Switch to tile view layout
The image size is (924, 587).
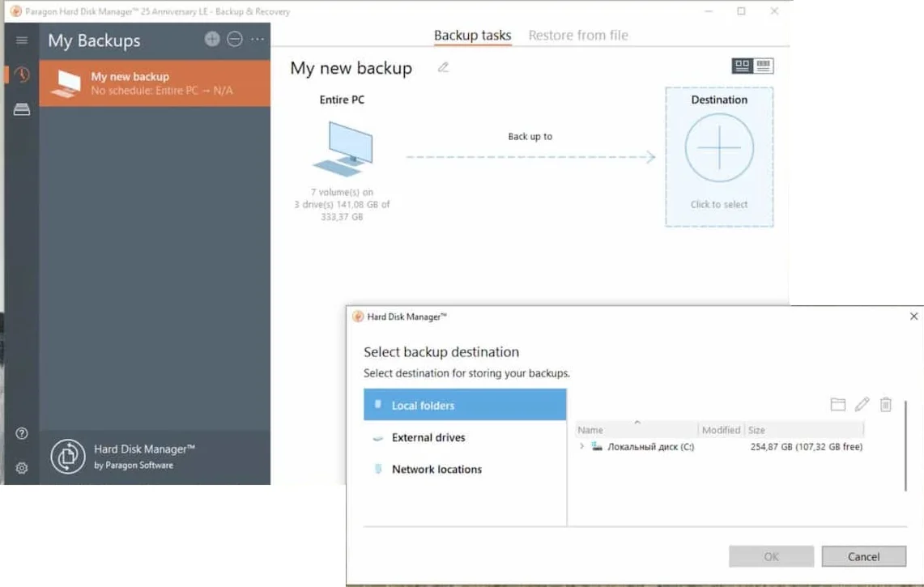pos(742,66)
